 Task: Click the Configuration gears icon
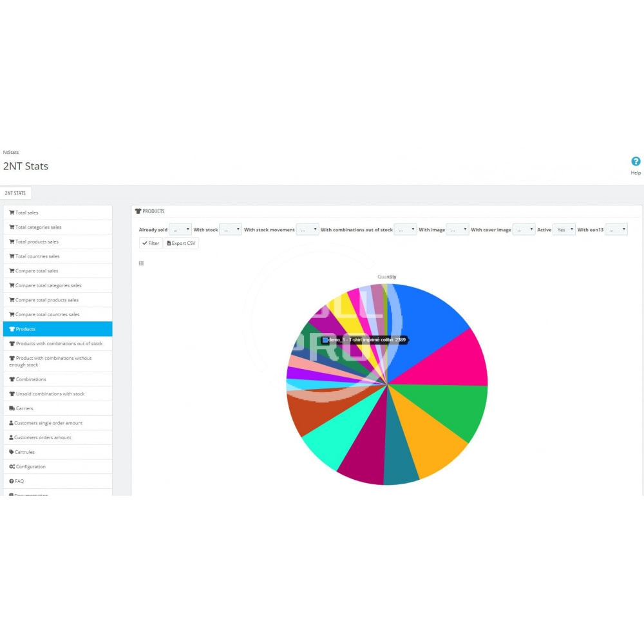point(12,467)
